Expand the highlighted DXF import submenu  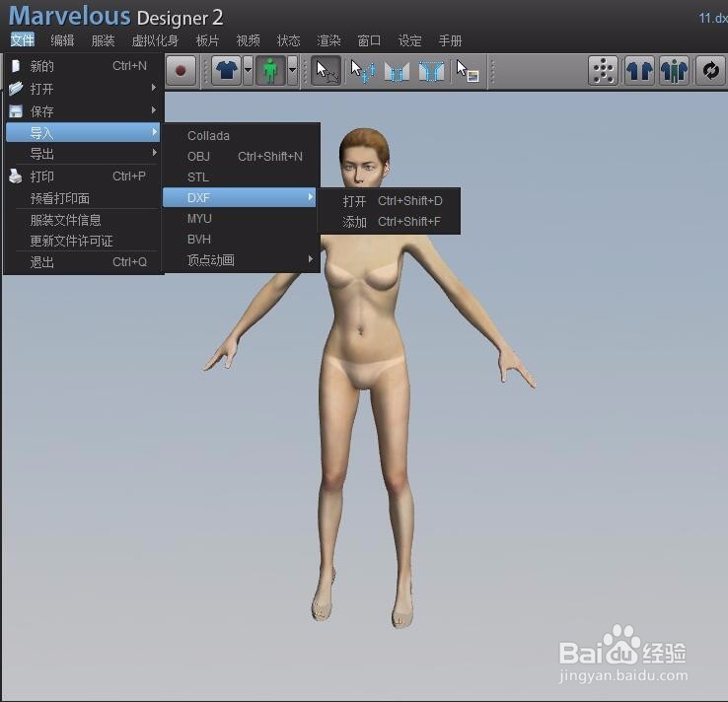tap(240, 197)
